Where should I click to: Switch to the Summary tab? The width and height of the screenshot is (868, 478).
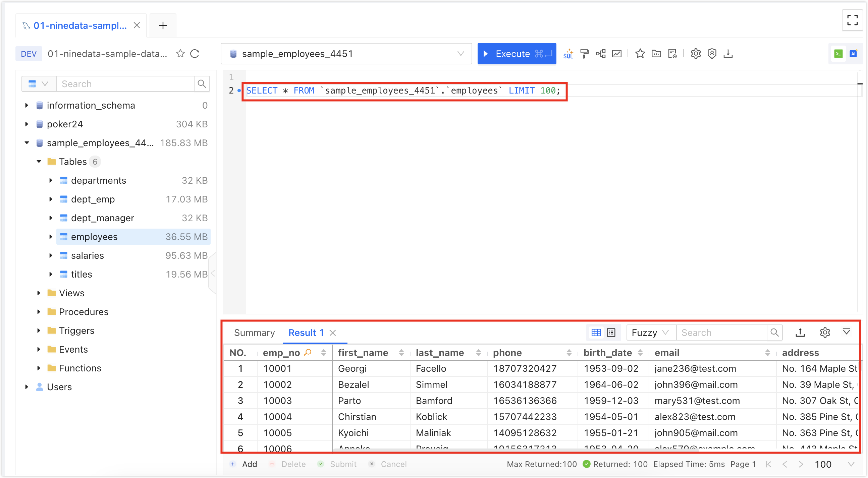point(254,333)
